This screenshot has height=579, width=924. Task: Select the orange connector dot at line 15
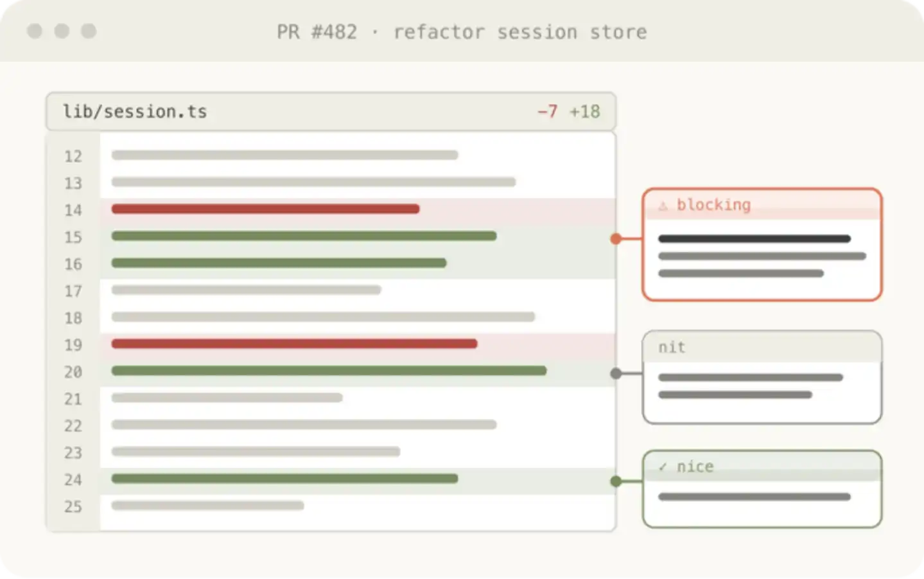coord(616,239)
